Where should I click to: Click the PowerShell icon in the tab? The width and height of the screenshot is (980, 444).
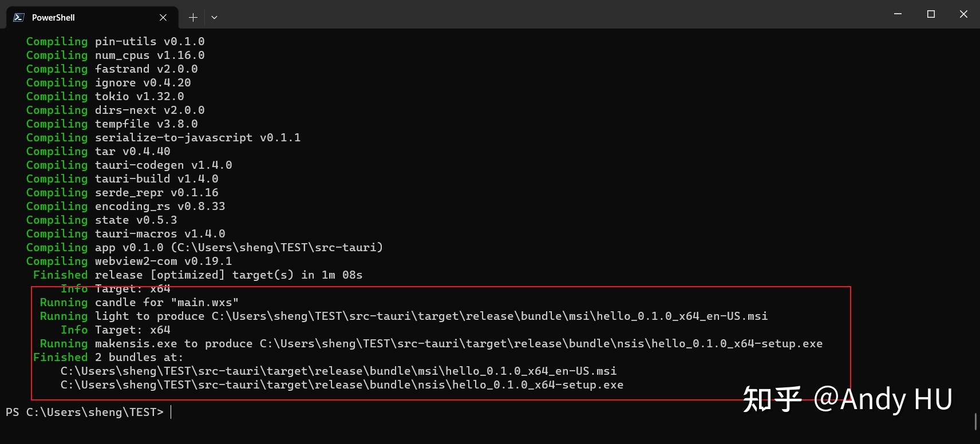19,17
